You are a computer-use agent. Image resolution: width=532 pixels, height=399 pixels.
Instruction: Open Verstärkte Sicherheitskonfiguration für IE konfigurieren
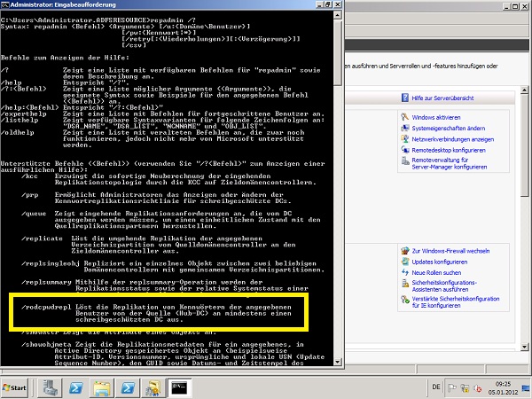[456, 302]
